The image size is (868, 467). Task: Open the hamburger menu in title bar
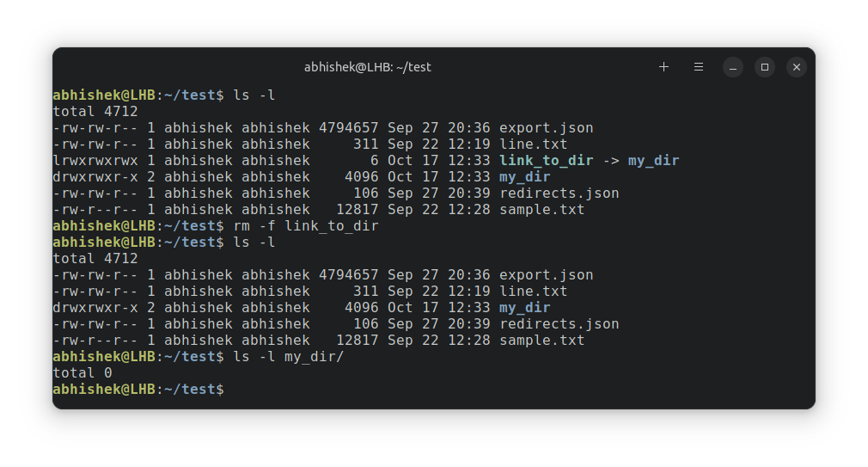coord(699,67)
